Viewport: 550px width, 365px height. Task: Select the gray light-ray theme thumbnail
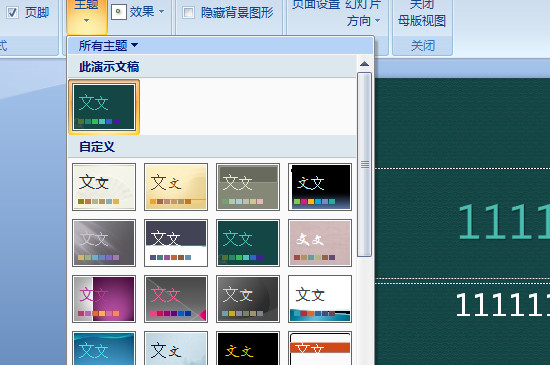click(104, 243)
